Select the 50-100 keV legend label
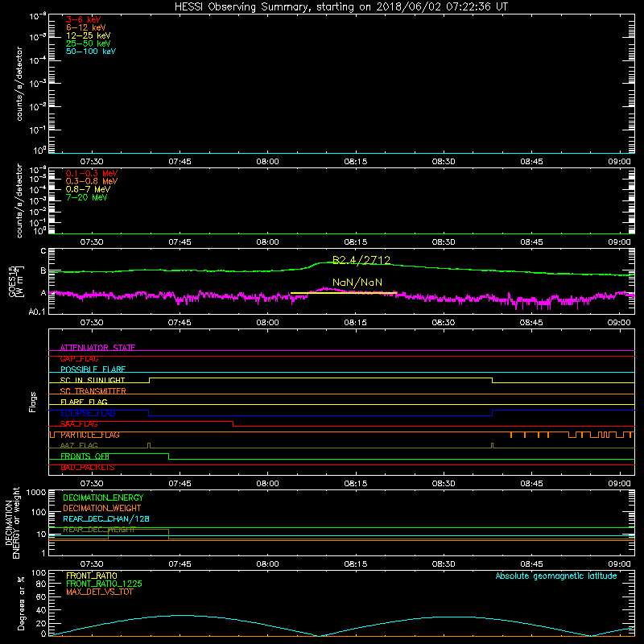The height and width of the screenshot is (644, 644). (91, 52)
